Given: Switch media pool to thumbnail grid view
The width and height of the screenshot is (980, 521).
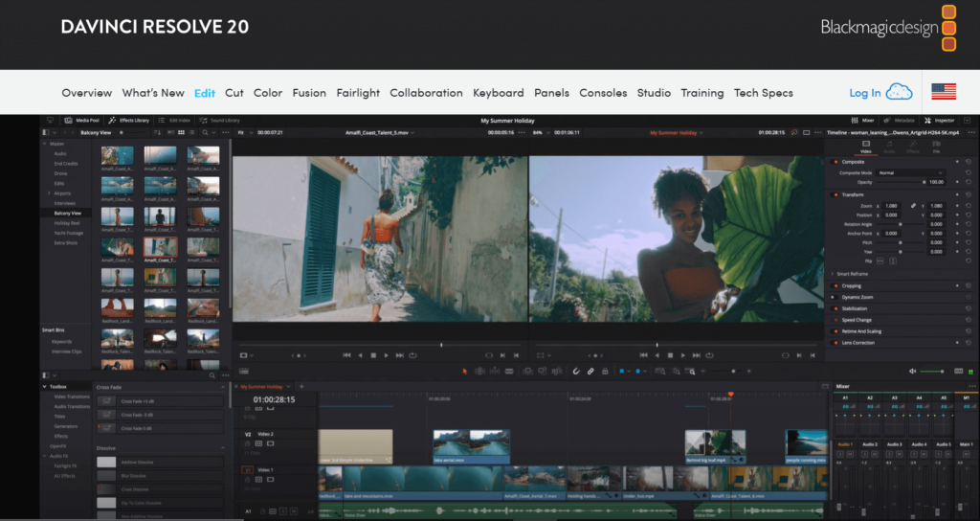Looking at the screenshot, I should point(181,132).
